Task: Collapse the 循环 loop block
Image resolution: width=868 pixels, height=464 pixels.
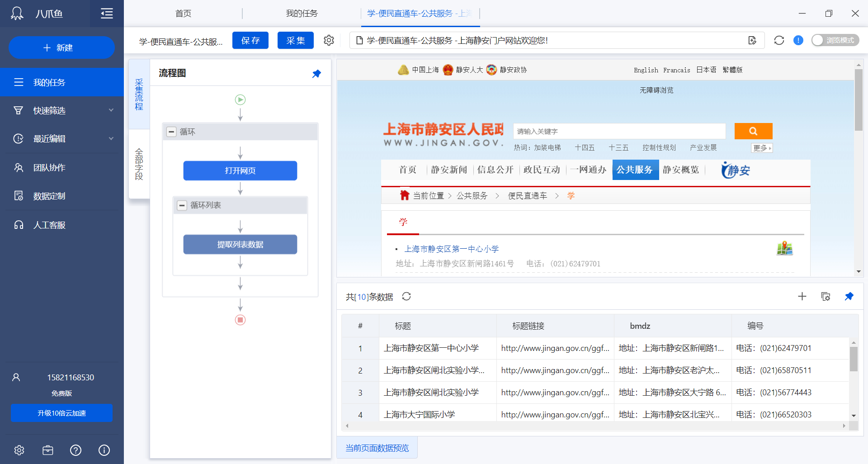Action: (x=171, y=132)
